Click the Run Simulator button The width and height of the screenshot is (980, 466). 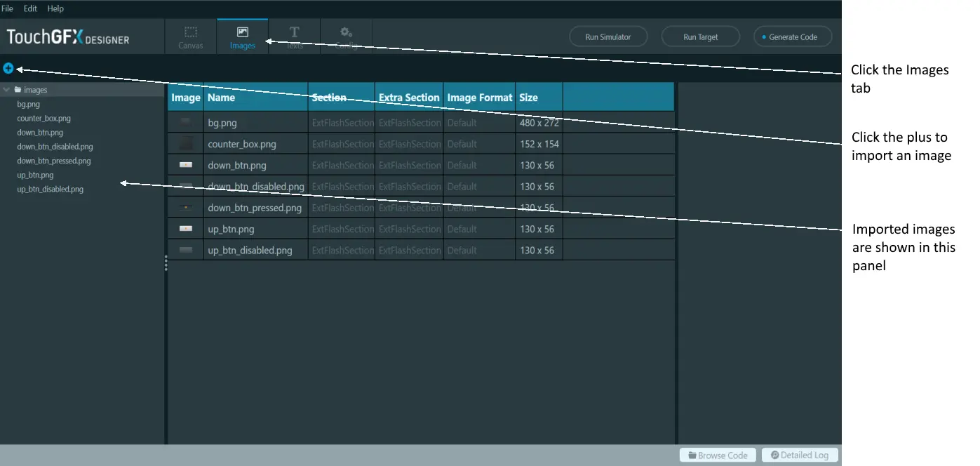click(608, 37)
